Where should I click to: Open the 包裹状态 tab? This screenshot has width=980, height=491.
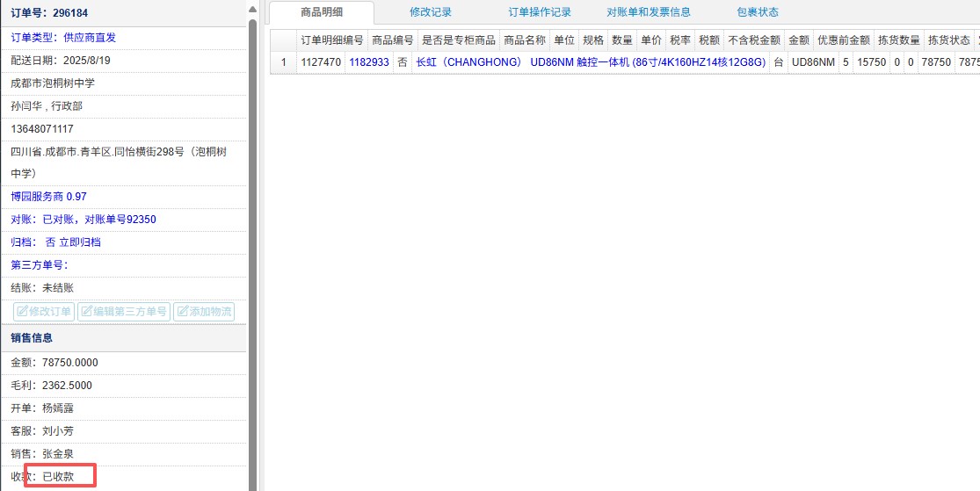coord(758,12)
